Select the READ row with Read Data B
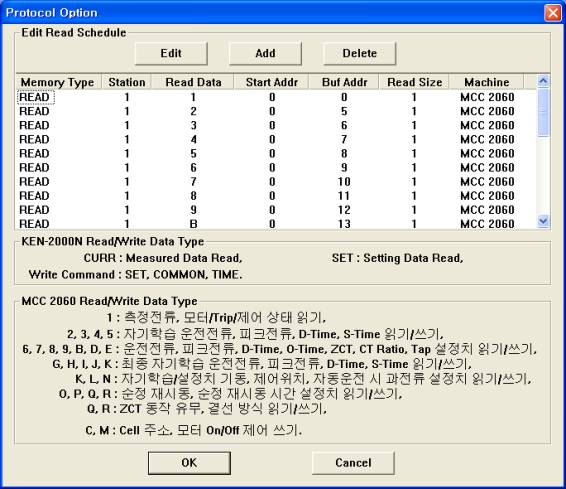566x489 pixels. [276, 224]
